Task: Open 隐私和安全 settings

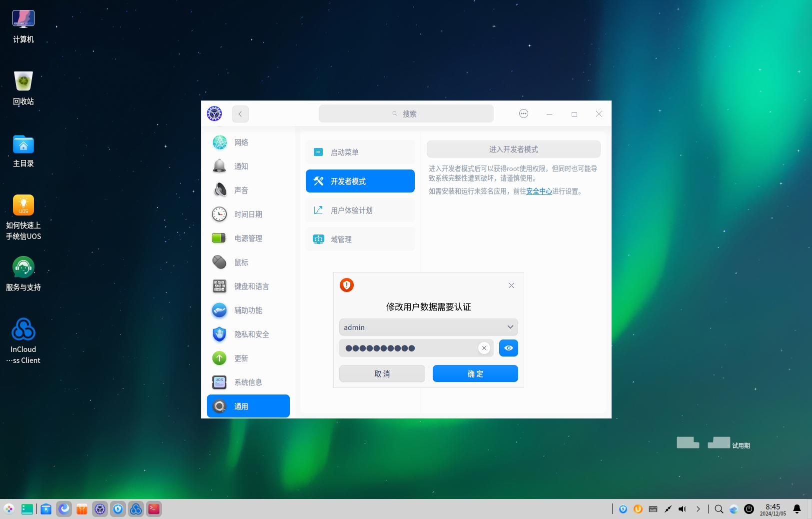Action: pyautogui.click(x=251, y=334)
